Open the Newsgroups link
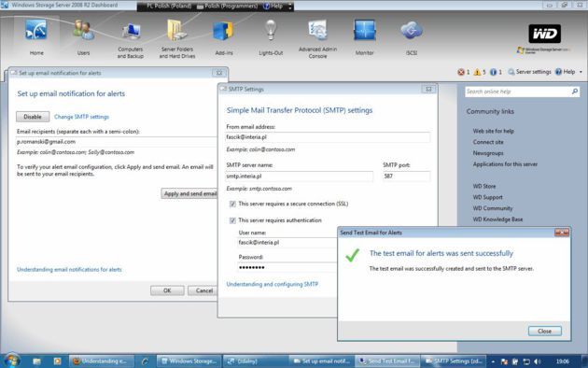 click(488, 153)
